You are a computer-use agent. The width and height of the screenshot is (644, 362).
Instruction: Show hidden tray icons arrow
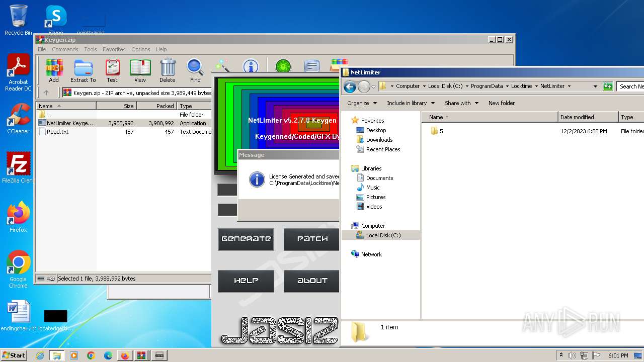[x=561, y=355]
